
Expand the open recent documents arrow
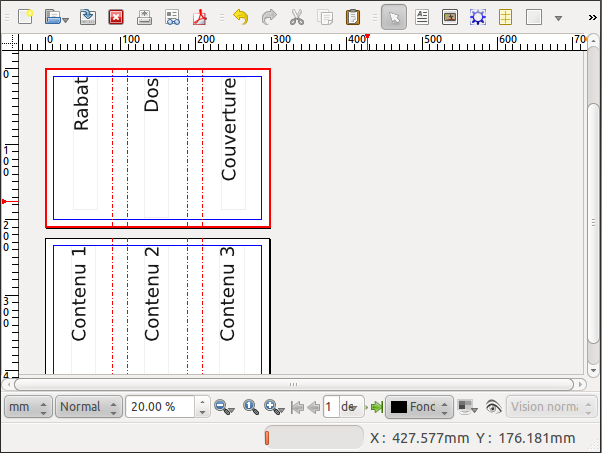(x=66, y=20)
